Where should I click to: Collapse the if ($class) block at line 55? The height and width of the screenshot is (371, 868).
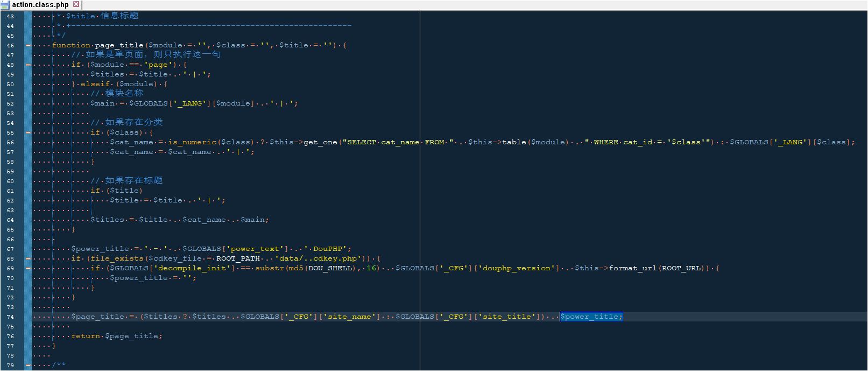[28, 132]
